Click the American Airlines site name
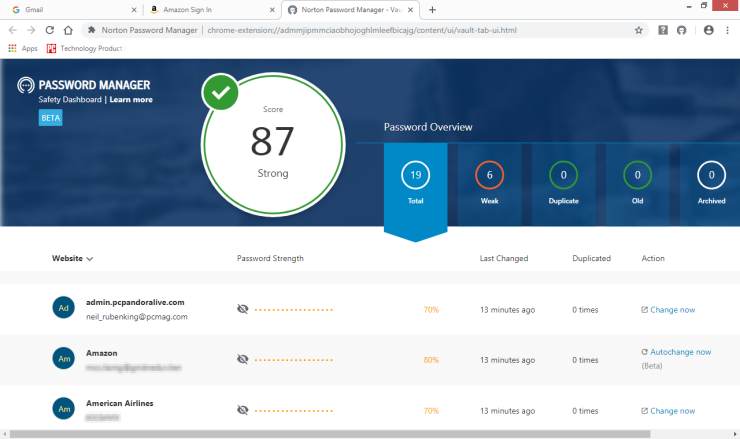 click(x=119, y=403)
